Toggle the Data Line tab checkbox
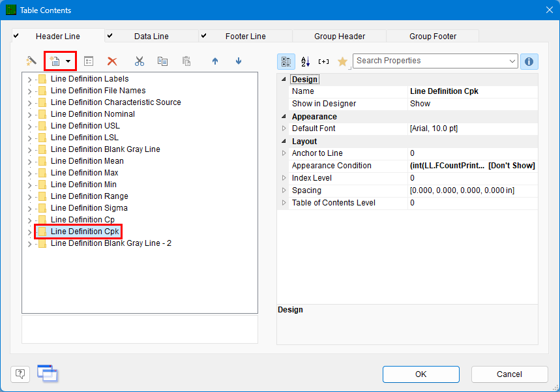The height and width of the screenshot is (392, 560). pos(110,36)
